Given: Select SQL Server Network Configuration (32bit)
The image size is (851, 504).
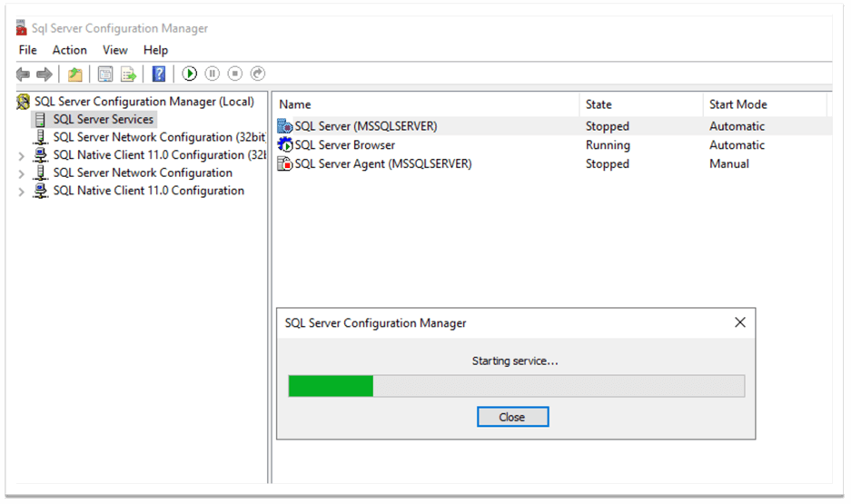Looking at the screenshot, I should click(159, 137).
